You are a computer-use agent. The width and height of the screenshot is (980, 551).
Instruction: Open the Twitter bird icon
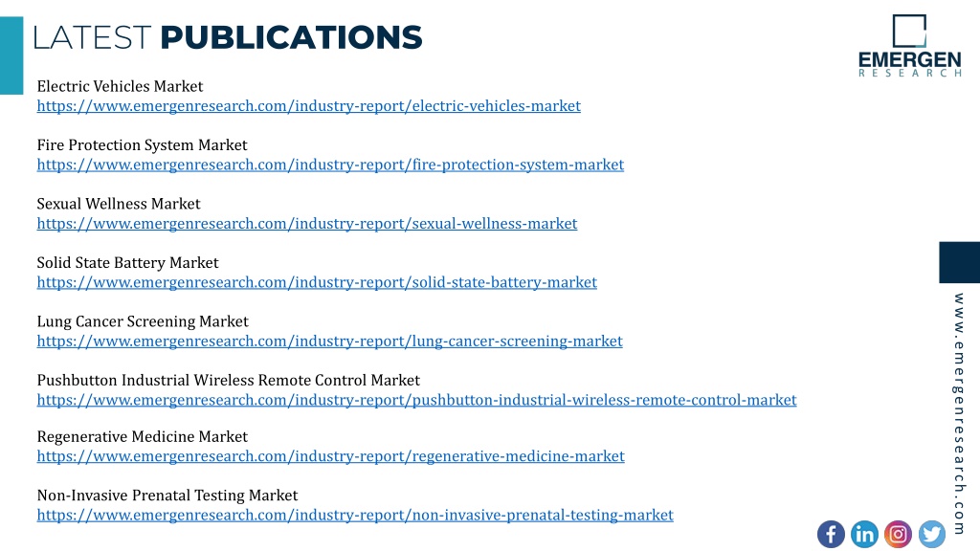coord(932,534)
